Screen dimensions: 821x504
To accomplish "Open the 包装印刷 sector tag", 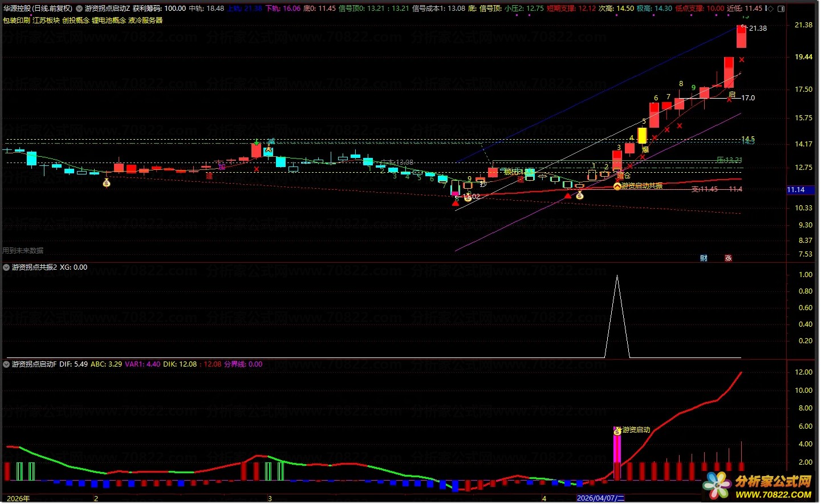I will (x=17, y=20).
